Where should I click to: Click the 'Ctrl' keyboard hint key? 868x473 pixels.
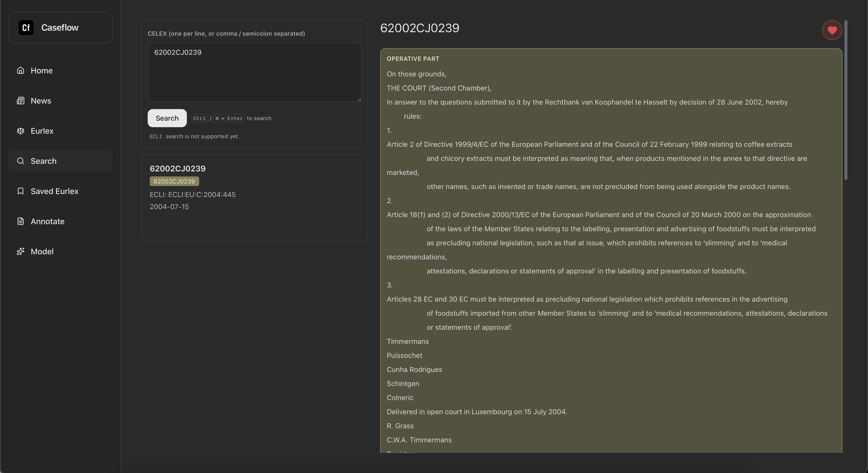click(199, 118)
